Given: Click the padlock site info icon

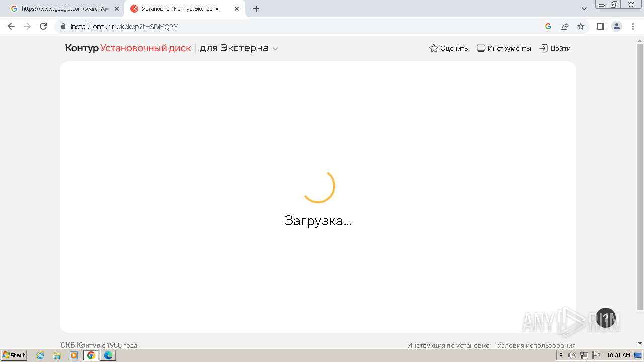Looking at the screenshot, I should point(63,27).
